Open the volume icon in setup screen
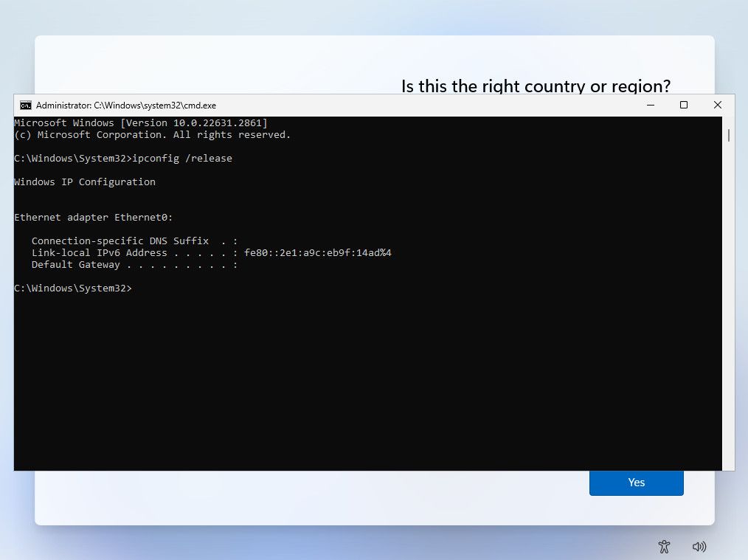The image size is (748, 560). (699, 547)
